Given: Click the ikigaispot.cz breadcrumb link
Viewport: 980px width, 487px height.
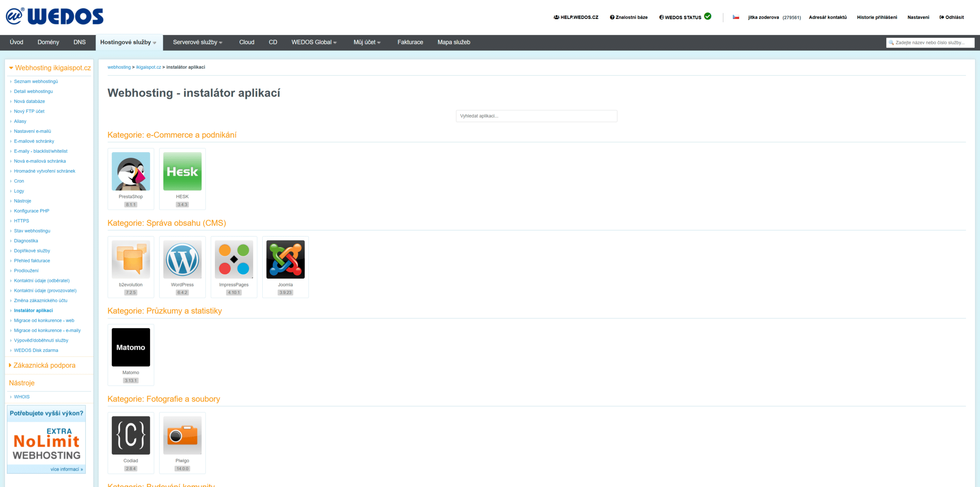Looking at the screenshot, I should click(149, 67).
